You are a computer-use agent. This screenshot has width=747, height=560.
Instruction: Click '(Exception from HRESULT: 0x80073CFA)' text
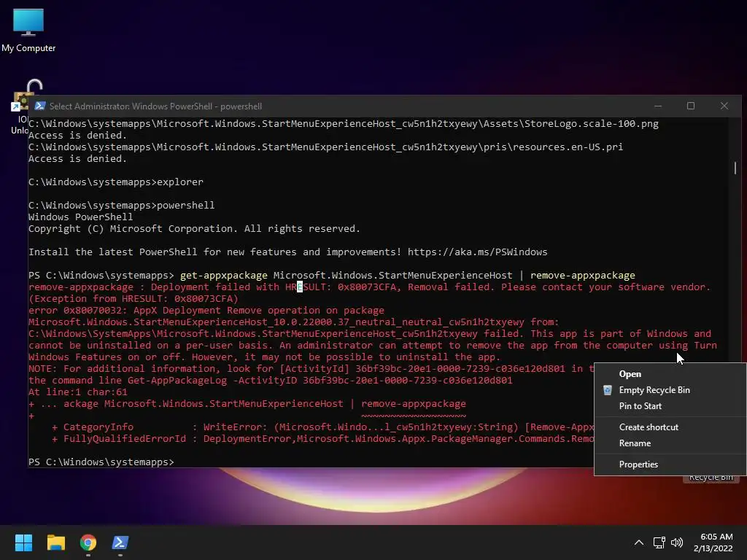point(133,298)
